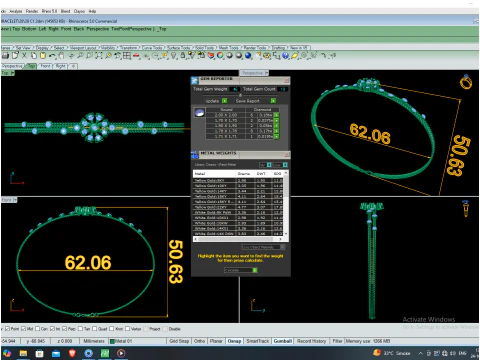Click the Metal Weights list horizontal scrollbar
Screen dimensions: 480x360
[238, 239]
